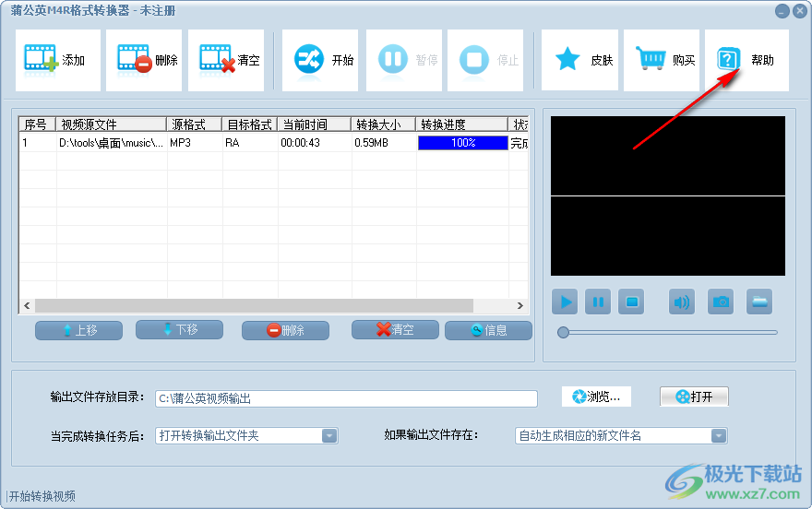
Task: Close the converter window
Action: (800, 11)
